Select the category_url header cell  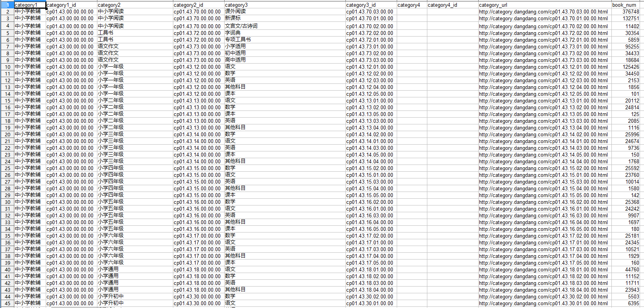coord(545,5)
